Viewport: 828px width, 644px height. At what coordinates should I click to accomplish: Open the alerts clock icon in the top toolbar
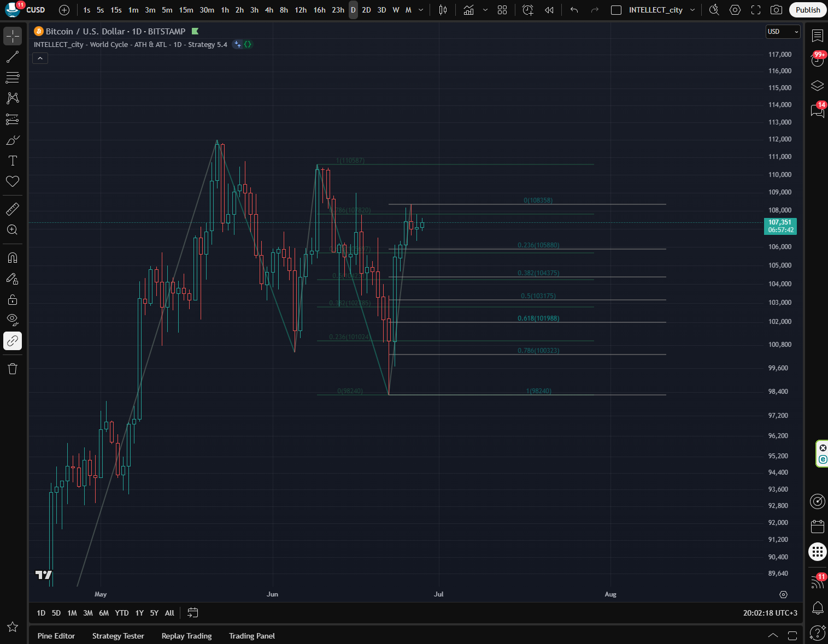coord(527,10)
